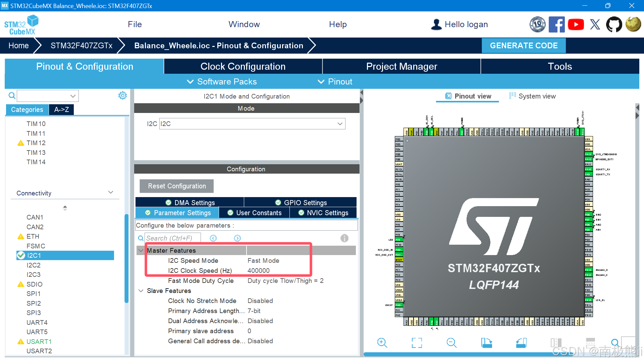This screenshot has width=644, height=362.
Task: Open the Help menu
Action: click(x=338, y=24)
